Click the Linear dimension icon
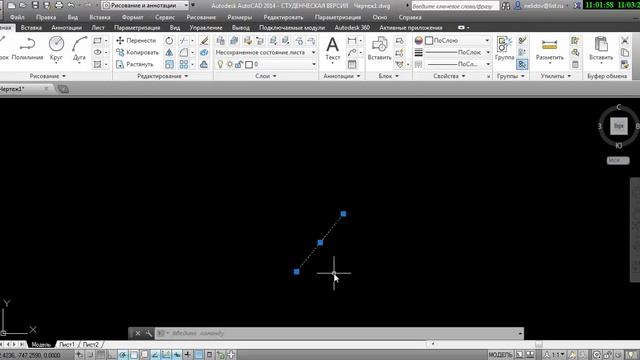Screen dimensions: 640x360 pyautogui.click(x=352, y=40)
